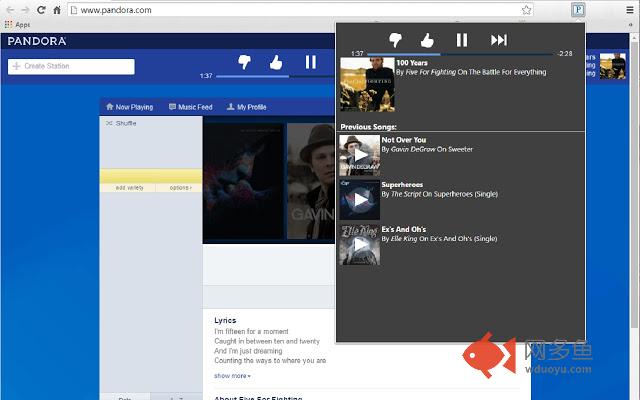
Task: Click the Create Station input field
Action: coord(71,67)
